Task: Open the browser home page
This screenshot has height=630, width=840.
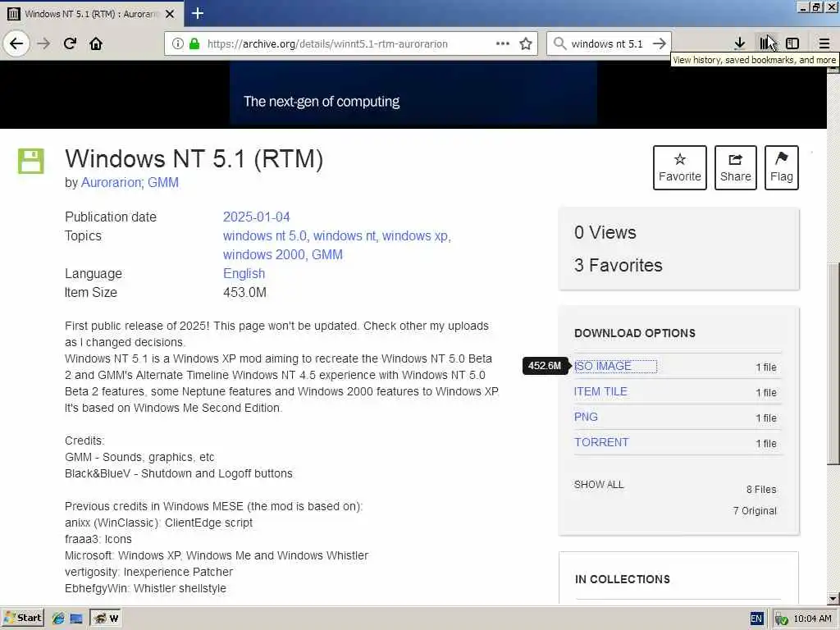Action: [96, 43]
